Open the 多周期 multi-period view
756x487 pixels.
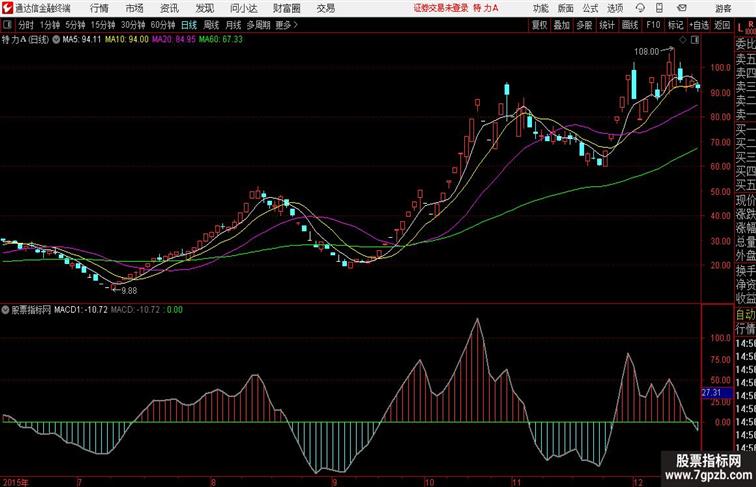258,25
